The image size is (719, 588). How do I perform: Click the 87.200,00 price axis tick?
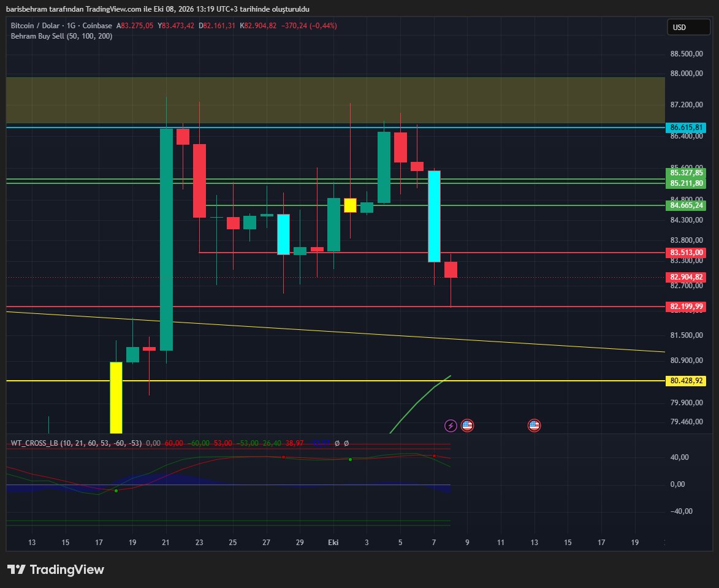[687, 105]
